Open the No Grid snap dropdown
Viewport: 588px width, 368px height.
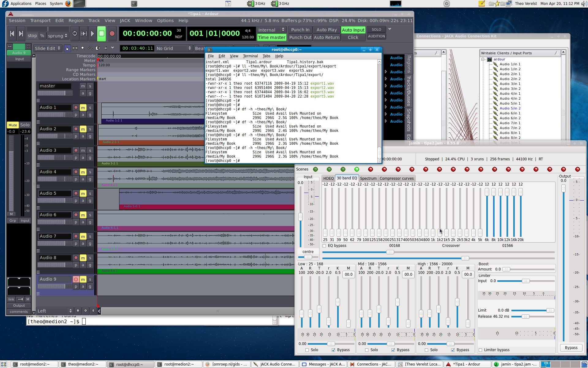pyautogui.click(x=174, y=48)
